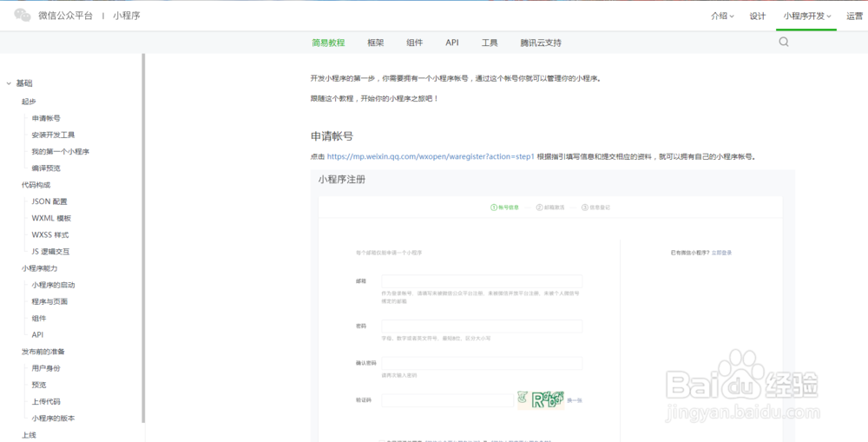Screen dimensions: 868x442
Task: Open 编译预览 in the sidebar
Action: 46,168
